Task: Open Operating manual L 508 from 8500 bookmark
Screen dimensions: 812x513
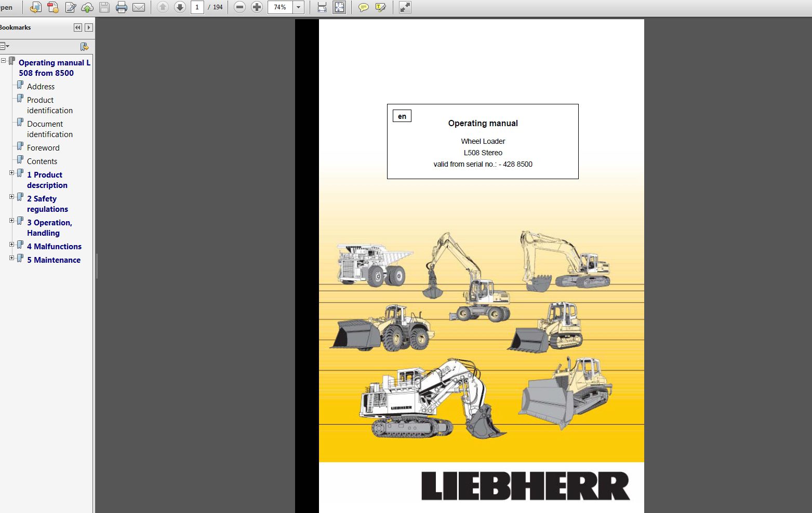Action: [55, 68]
